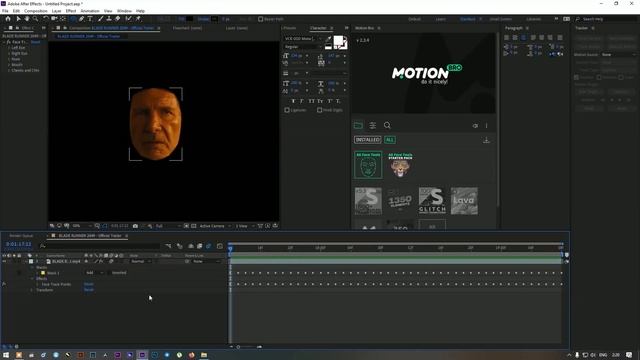This screenshot has height=360, width=640.
Task: Open the 1 View layout dropdown
Action: [244, 226]
